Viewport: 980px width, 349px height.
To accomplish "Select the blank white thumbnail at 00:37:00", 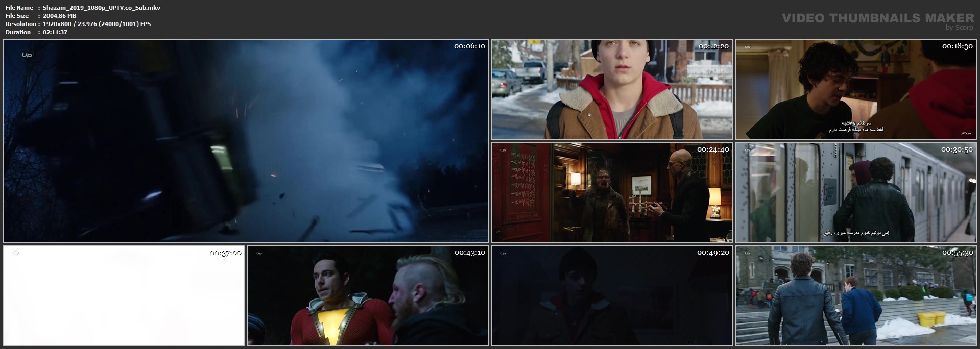I will click(x=124, y=295).
